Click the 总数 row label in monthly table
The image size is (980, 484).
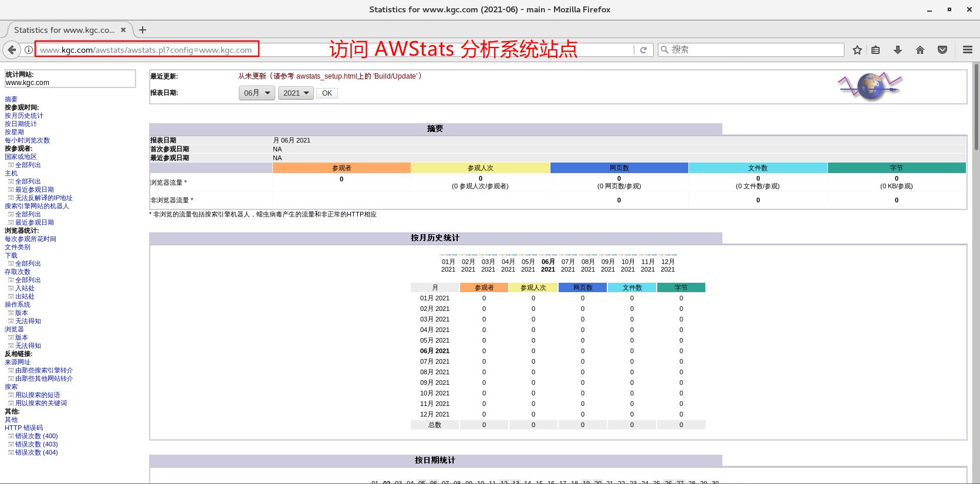[435, 425]
